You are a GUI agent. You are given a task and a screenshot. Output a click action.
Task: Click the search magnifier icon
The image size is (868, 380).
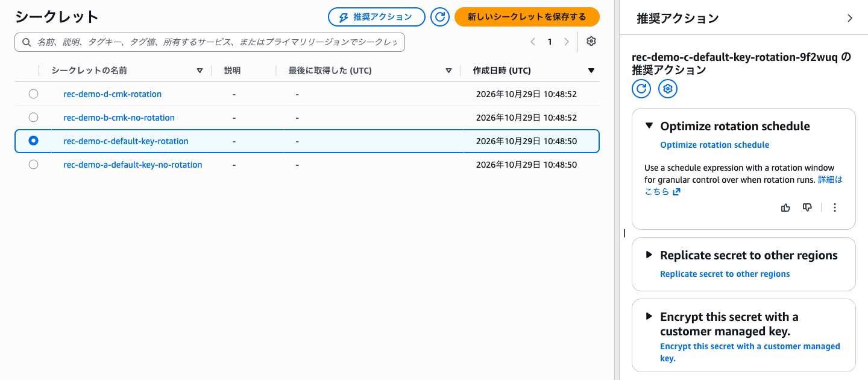pos(27,42)
